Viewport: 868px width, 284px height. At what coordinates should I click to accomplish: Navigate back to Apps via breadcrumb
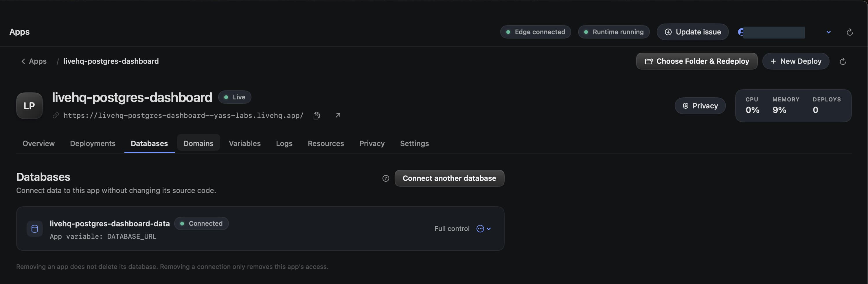[34, 61]
